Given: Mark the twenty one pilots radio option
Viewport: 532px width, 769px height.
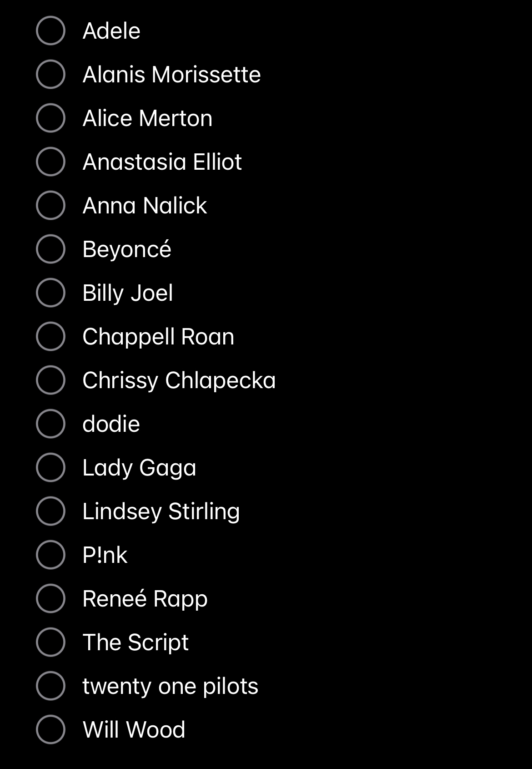Looking at the screenshot, I should tap(50, 686).
